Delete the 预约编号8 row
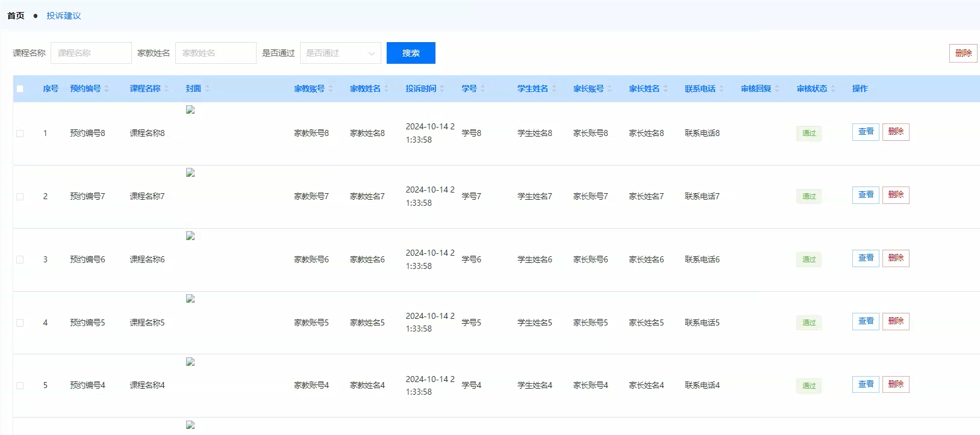The image size is (980, 435). (896, 132)
